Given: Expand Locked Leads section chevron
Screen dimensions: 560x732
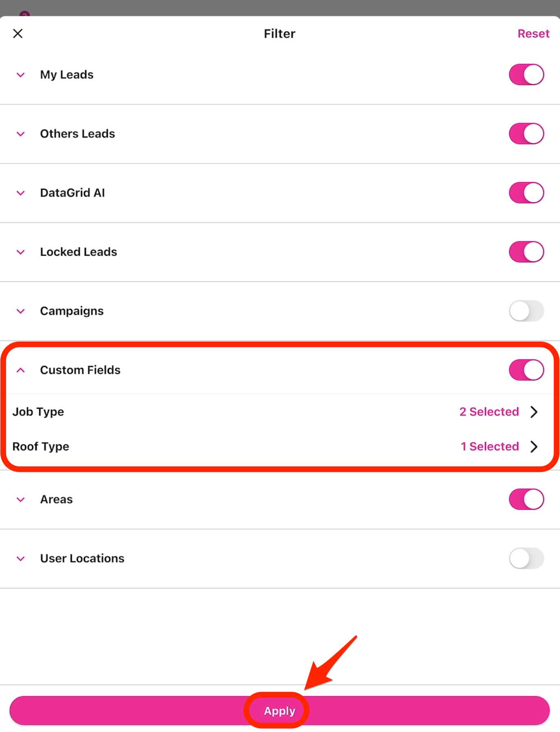Looking at the screenshot, I should [21, 252].
